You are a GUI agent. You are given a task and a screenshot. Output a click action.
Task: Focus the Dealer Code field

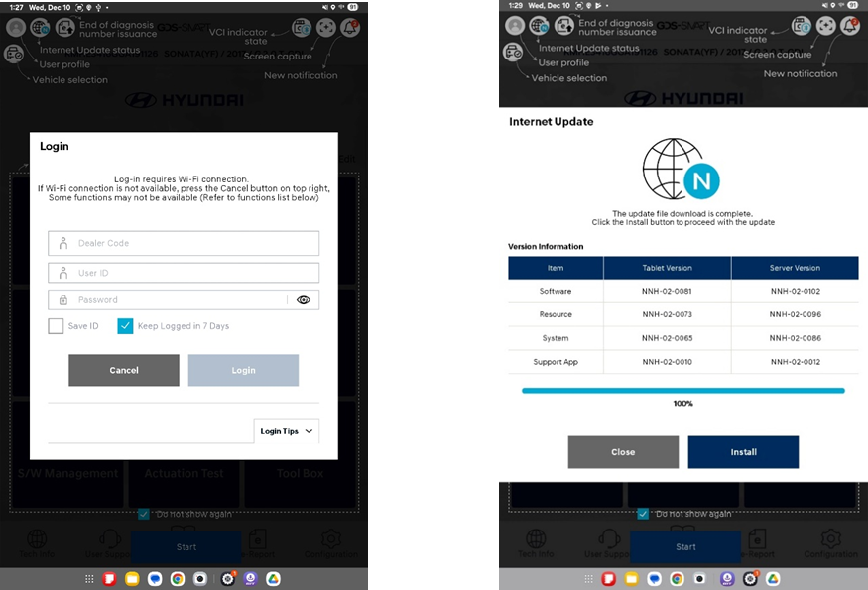click(x=184, y=243)
